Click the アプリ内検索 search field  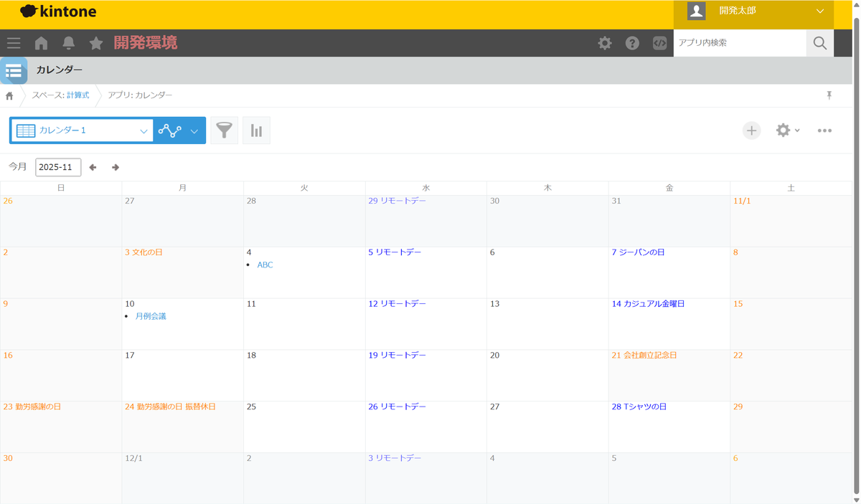point(740,43)
